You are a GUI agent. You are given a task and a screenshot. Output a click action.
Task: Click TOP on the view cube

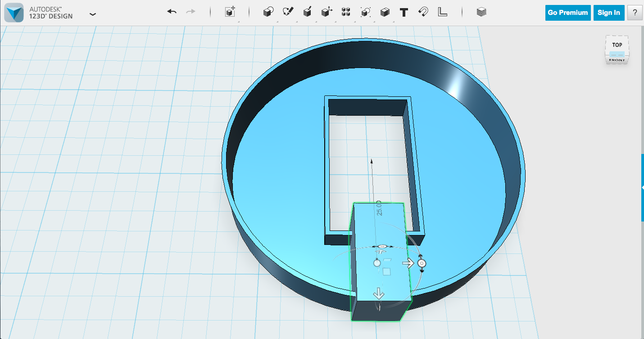click(x=617, y=44)
